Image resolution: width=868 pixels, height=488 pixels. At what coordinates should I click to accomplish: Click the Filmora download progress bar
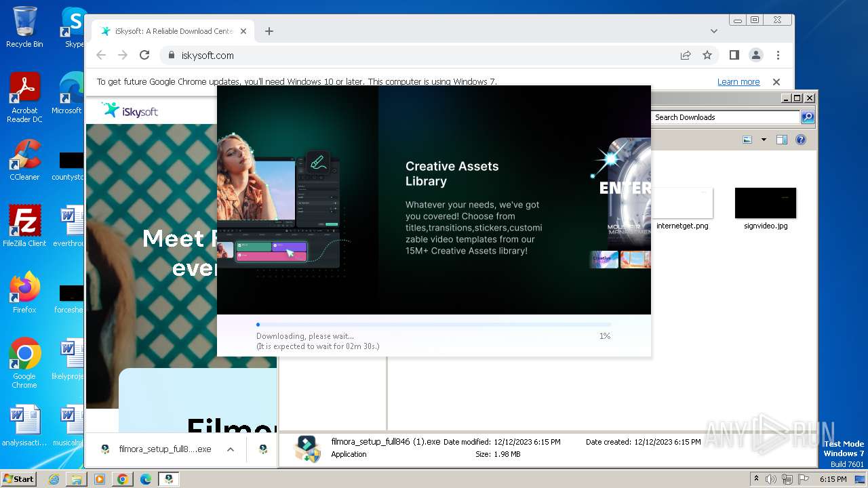(433, 325)
